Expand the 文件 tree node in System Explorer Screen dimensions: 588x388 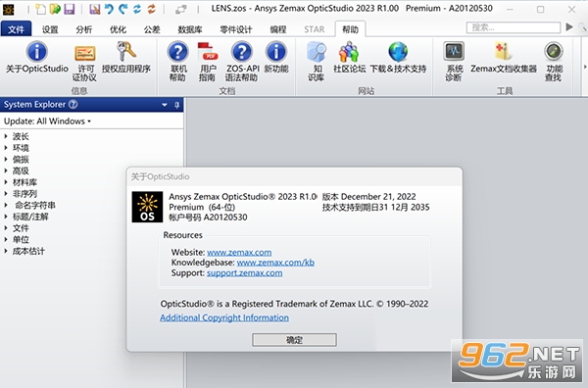6,228
